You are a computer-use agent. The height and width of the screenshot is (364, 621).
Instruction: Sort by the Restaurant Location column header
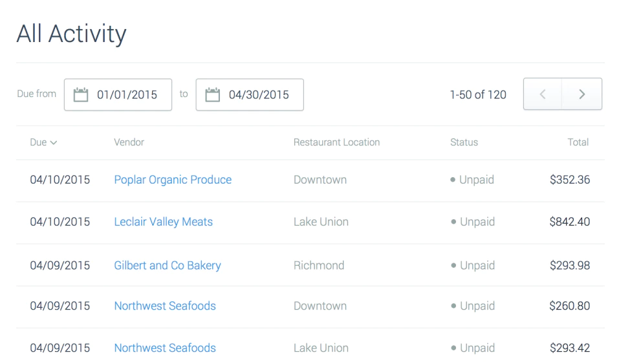(x=336, y=142)
